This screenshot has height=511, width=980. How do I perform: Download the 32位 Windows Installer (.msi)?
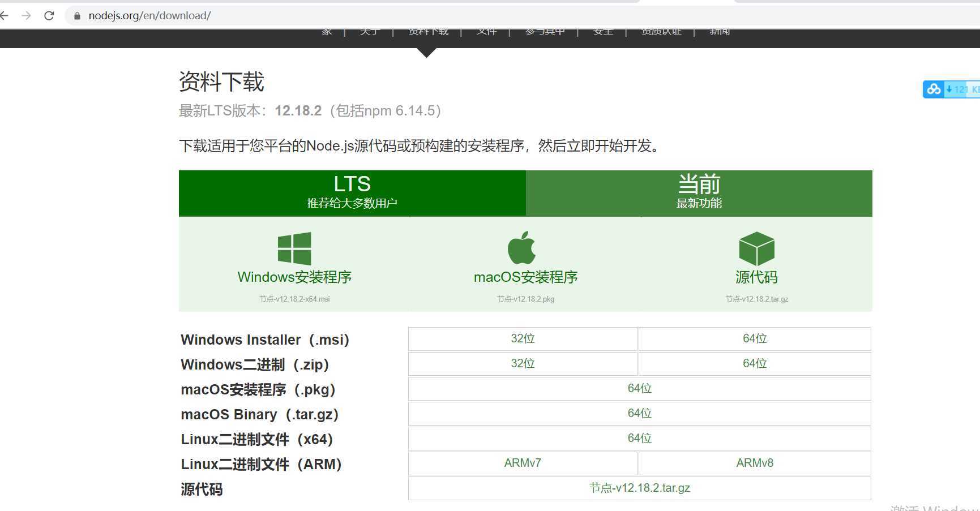(x=523, y=338)
